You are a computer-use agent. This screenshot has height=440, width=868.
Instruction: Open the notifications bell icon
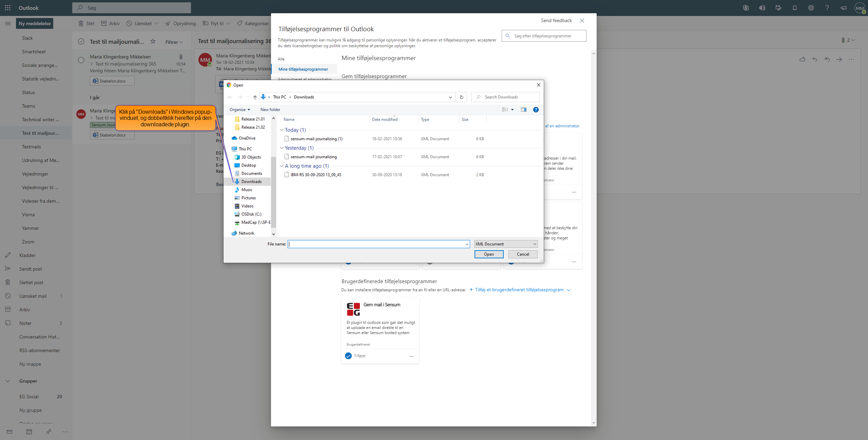pyautogui.click(x=794, y=7)
